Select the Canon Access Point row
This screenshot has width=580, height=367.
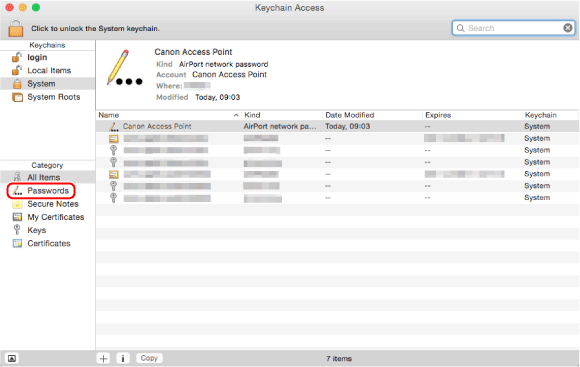pos(337,127)
